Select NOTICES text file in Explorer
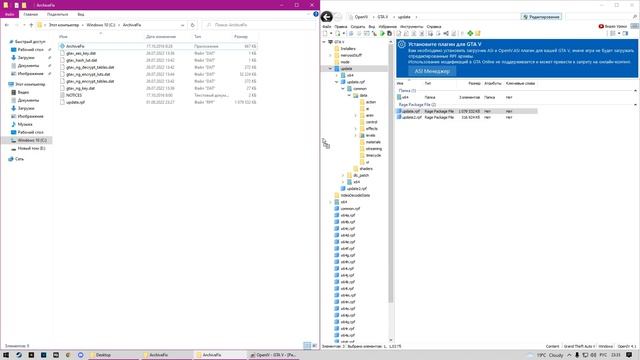This screenshot has width=640, height=360. coord(158,95)
